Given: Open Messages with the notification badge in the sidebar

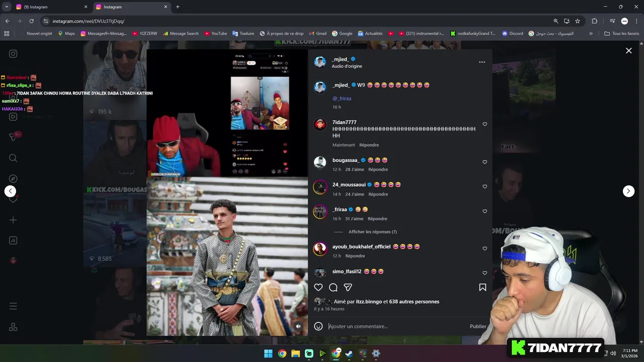Looking at the screenshot, I should click(14, 137).
